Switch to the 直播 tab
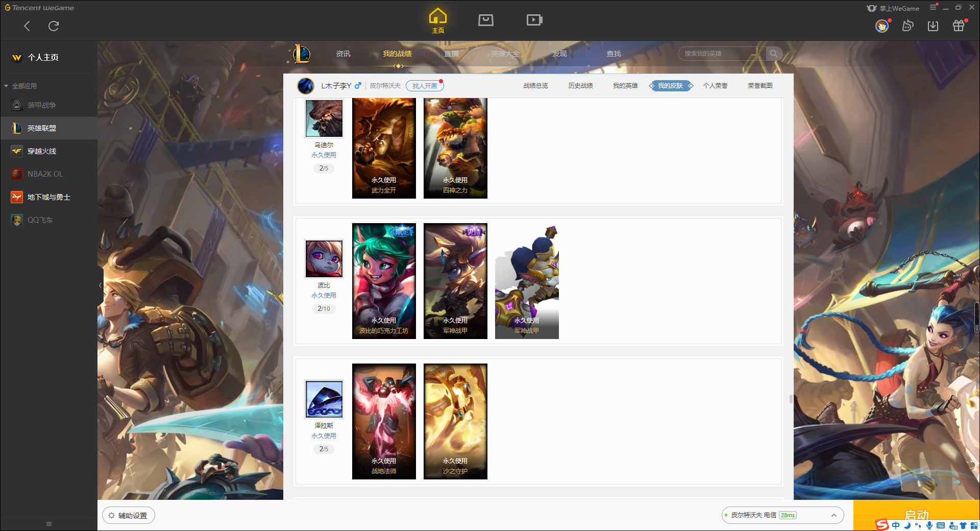The width and height of the screenshot is (980, 531). tap(451, 54)
